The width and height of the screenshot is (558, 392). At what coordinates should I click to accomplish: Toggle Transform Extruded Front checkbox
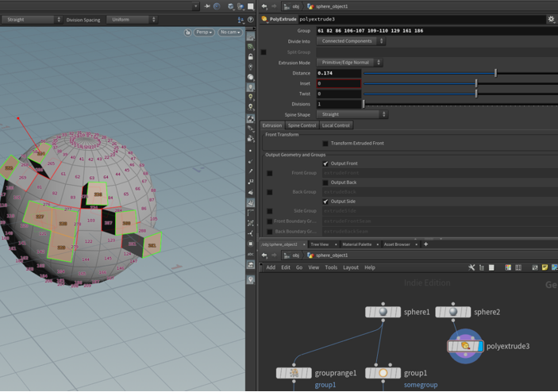point(325,144)
